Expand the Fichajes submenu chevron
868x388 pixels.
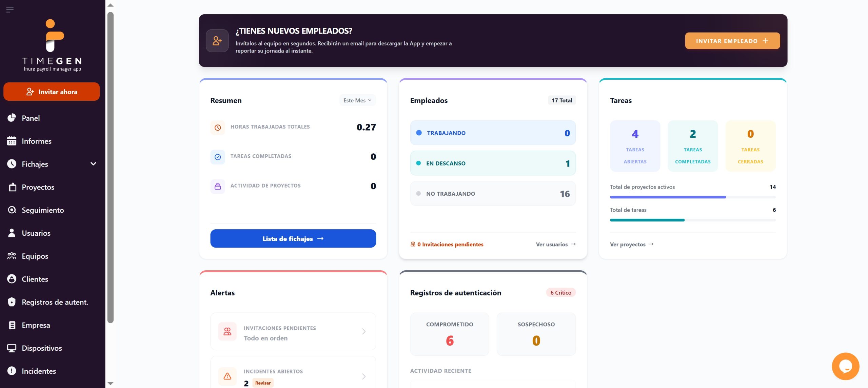coord(93,164)
